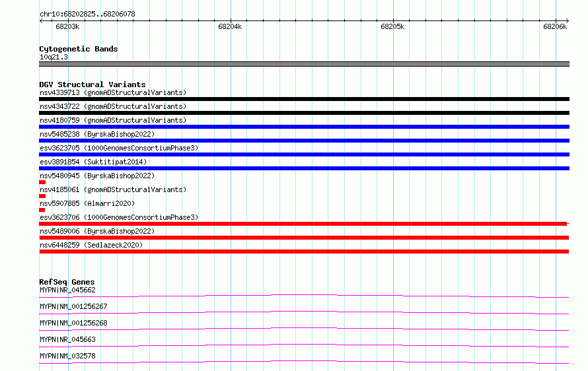Click the red bar for esv3623706
Image resolution: width=588 pixels, height=371 pixels.
[304, 224]
